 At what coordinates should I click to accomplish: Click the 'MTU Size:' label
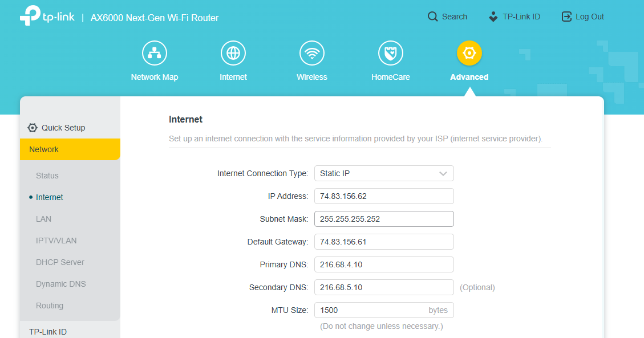pyautogui.click(x=290, y=310)
